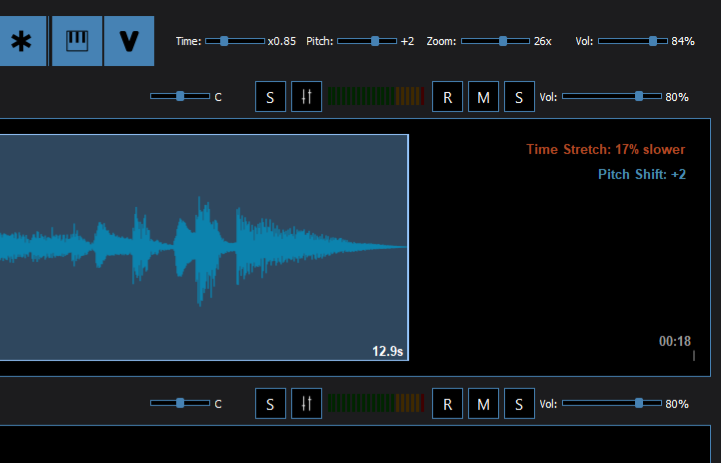Solo the second track using S next to M
Screen dimensions: 721x463
519,404
